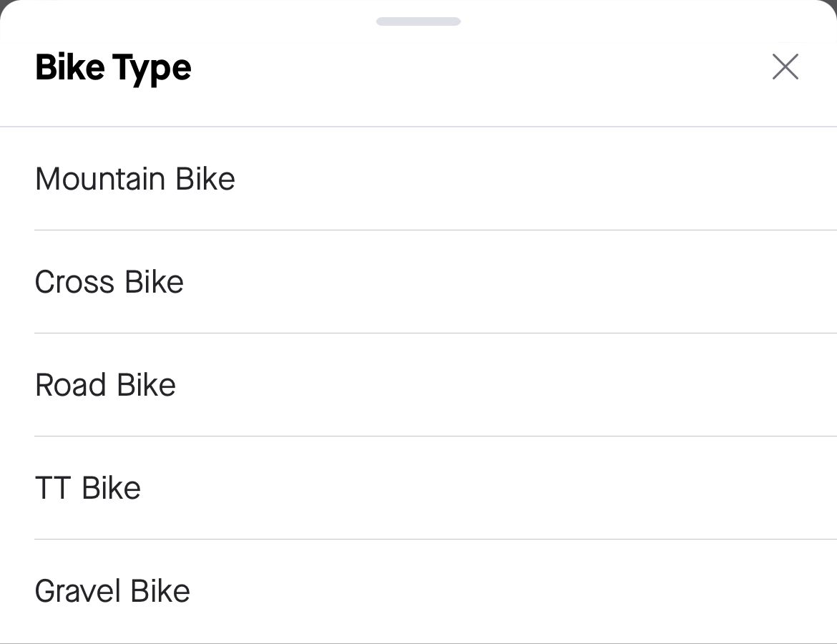Viewport: 837px width, 644px height.
Task: Select TT Bike option
Action: pos(88,488)
